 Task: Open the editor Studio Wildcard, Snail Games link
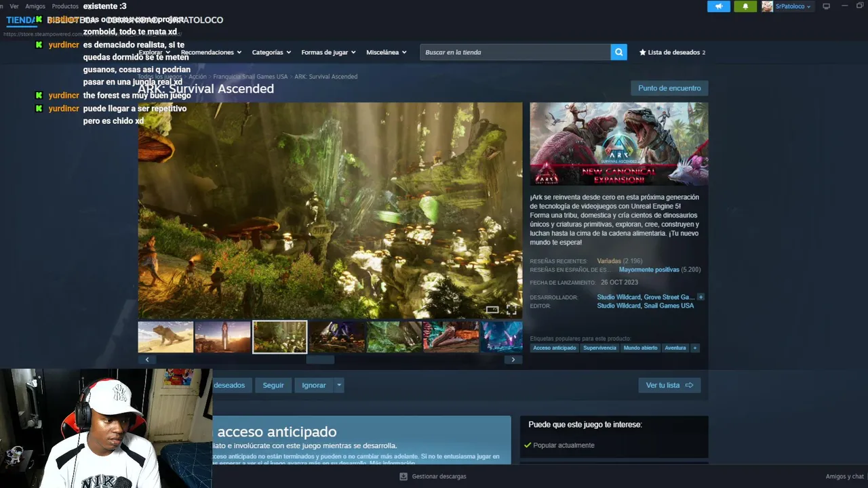coord(646,306)
